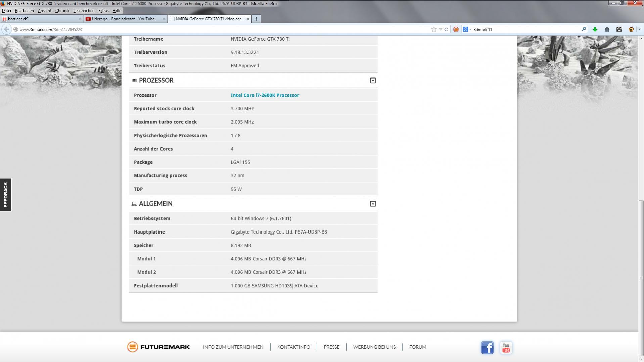This screenshot has height=362, width=644.
Task: Open the PRESSE footer link
Action: [331, 347]
